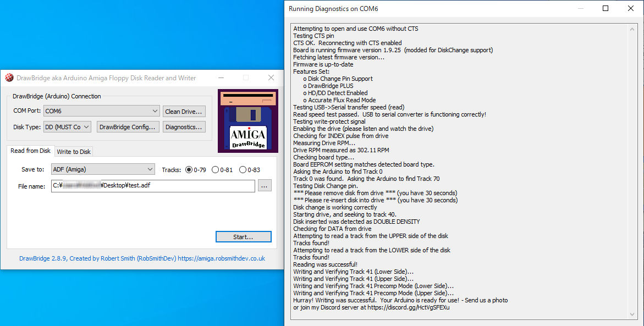Click 'Checking for INDEX pulse from drive' line
This screenshot has width=644, height=326.
tap(340, 136)
